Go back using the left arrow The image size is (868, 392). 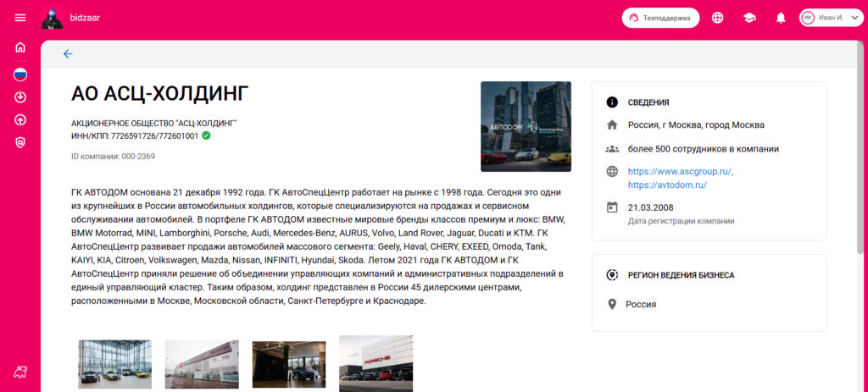(x=68, y=54)
